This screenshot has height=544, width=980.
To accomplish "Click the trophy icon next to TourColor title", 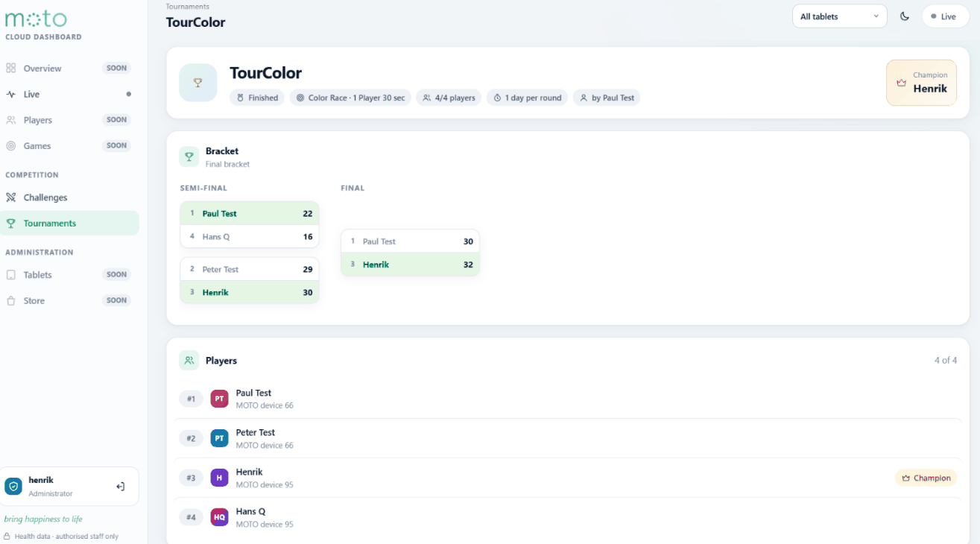I will 197,83.
